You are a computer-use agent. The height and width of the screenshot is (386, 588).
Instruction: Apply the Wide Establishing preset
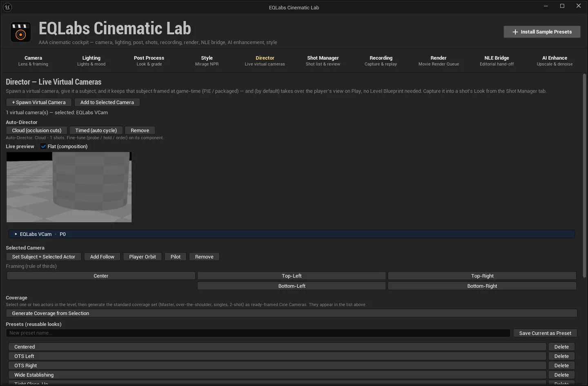(x=277, y=375)
